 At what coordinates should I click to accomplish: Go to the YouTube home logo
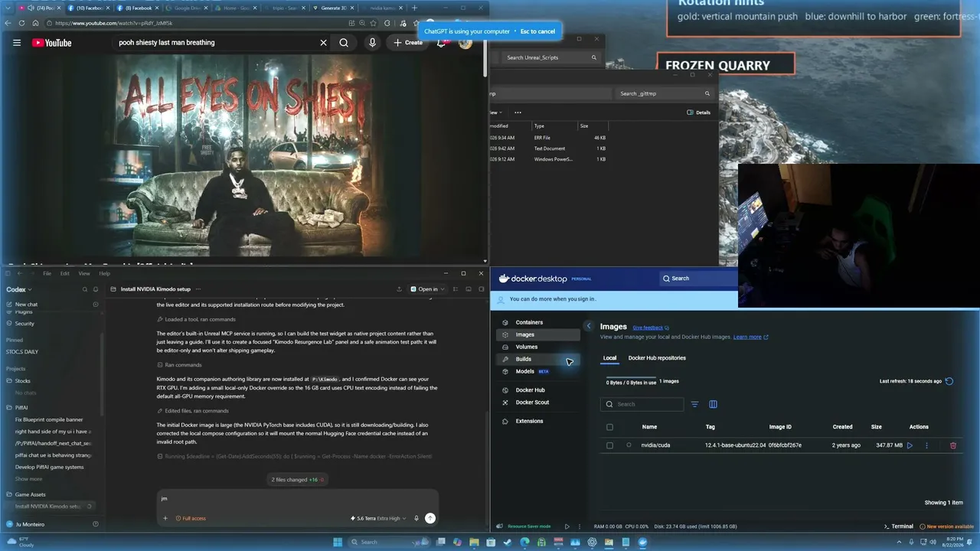(52, 43)
